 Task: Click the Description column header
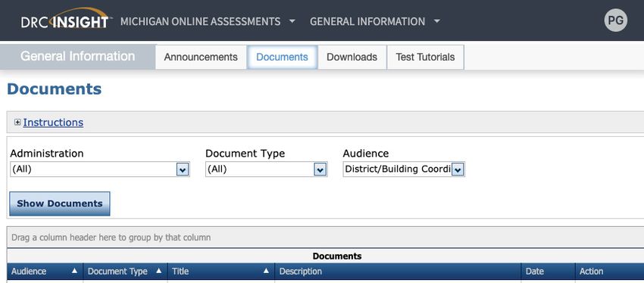[398, 271]
